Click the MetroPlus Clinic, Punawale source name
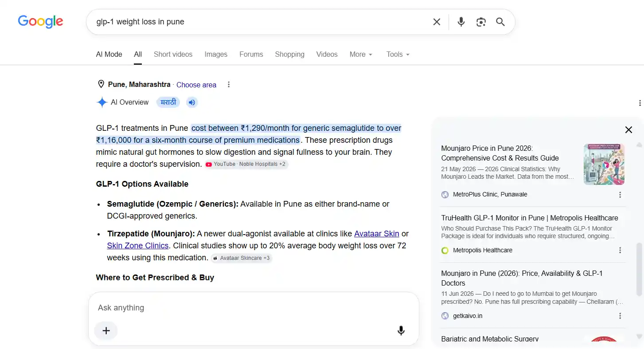Image resolution: width=644 pixels, height=349 pixels. pyautogui.click(x=490, y=195)
